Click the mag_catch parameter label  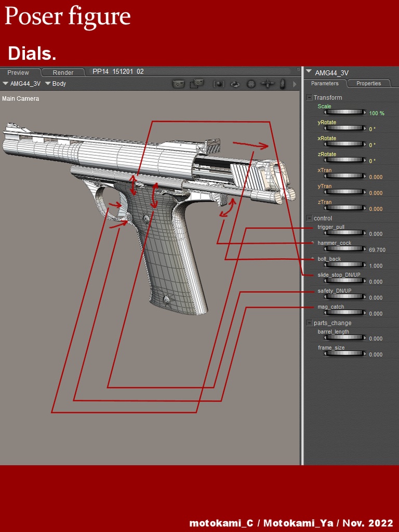(x=331, y=307)
